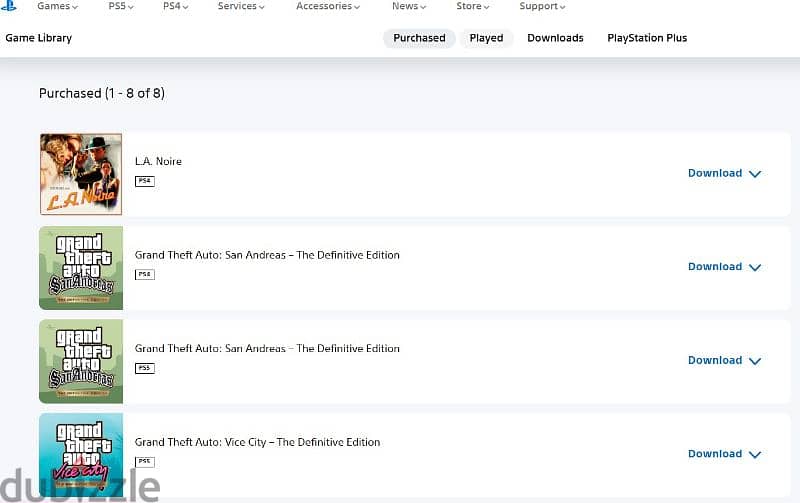Screen dimensions: 800x503
Task: Click the San Andreas title with the PS4 badge
Action: [267, 255]
